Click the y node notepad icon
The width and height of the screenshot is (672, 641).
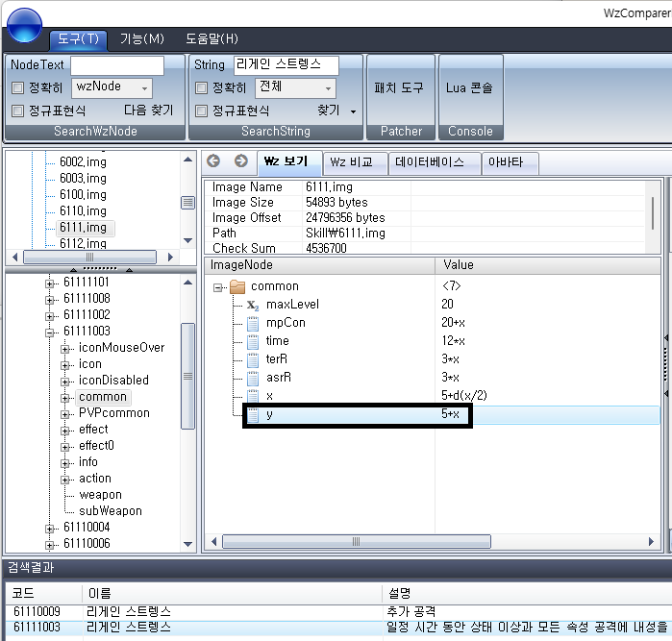253,415
